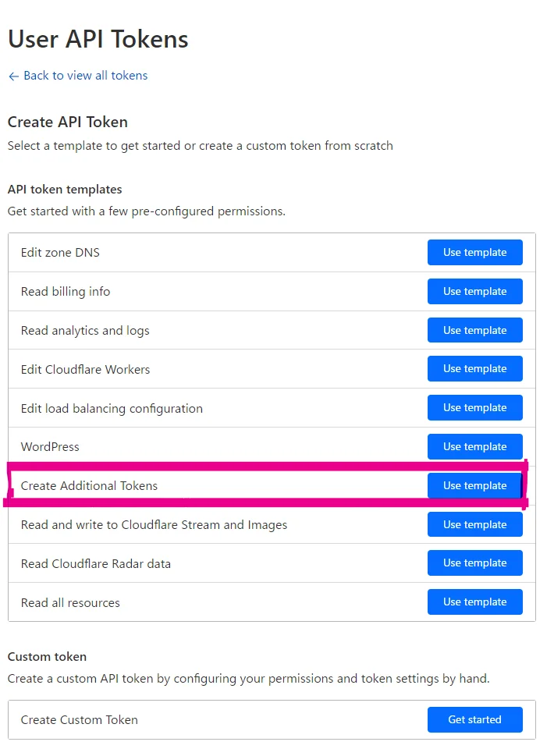Use template for Create Additional Tokens
Screen dimensions: 547x756
474,485
